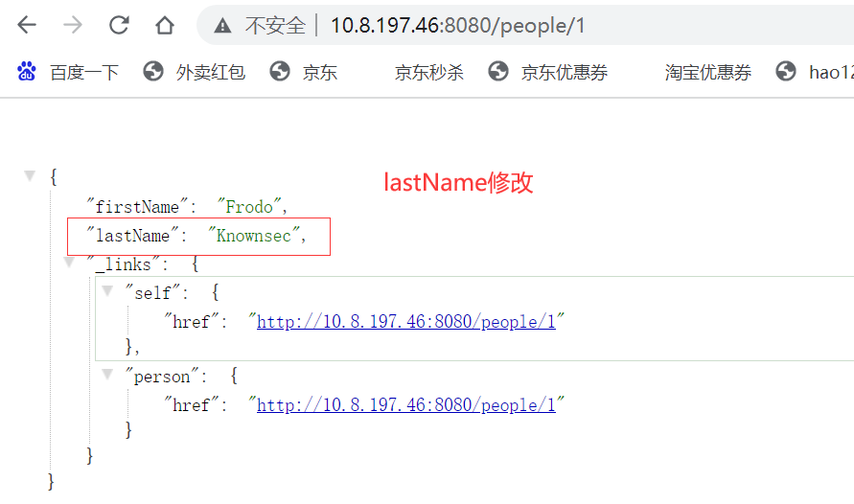Reload the current page
The width and height of the screenshot is (854, 504).
point(119,25)
